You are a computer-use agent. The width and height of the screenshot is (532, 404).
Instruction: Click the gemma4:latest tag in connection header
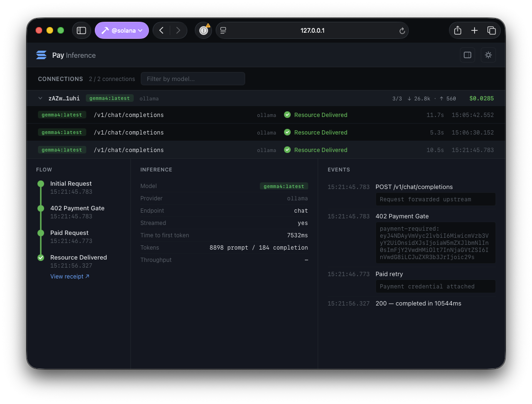pyautogui.click(x=110, y=99)
